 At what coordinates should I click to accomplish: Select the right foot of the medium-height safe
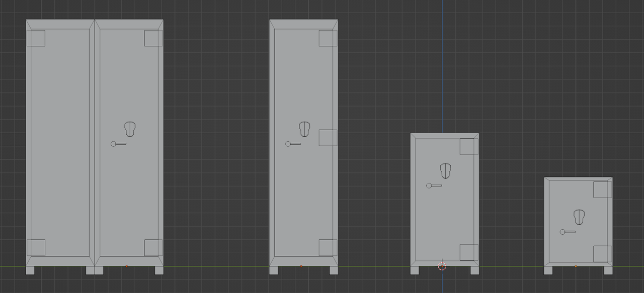pos(474,270)
